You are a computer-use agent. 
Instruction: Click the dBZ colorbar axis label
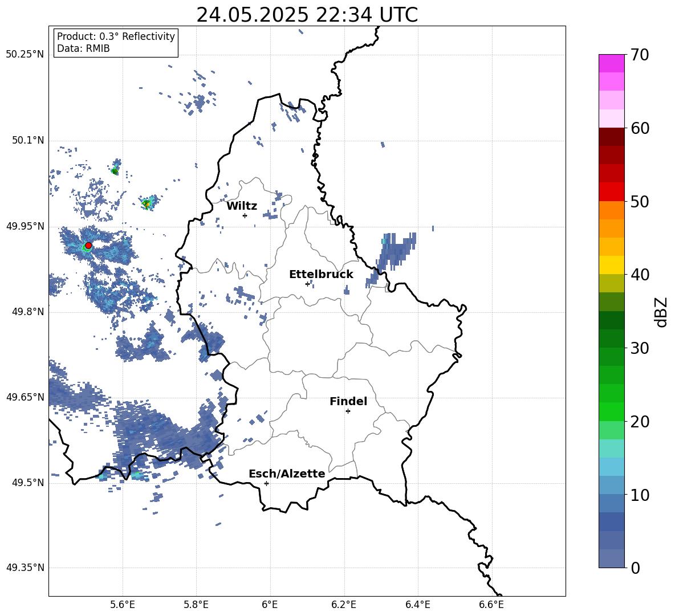(x=661, y=312)
